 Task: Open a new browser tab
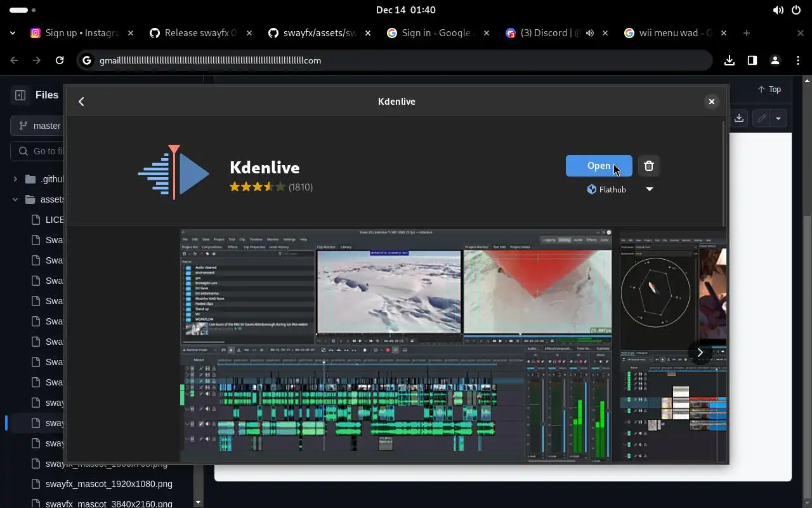point(747,33)
